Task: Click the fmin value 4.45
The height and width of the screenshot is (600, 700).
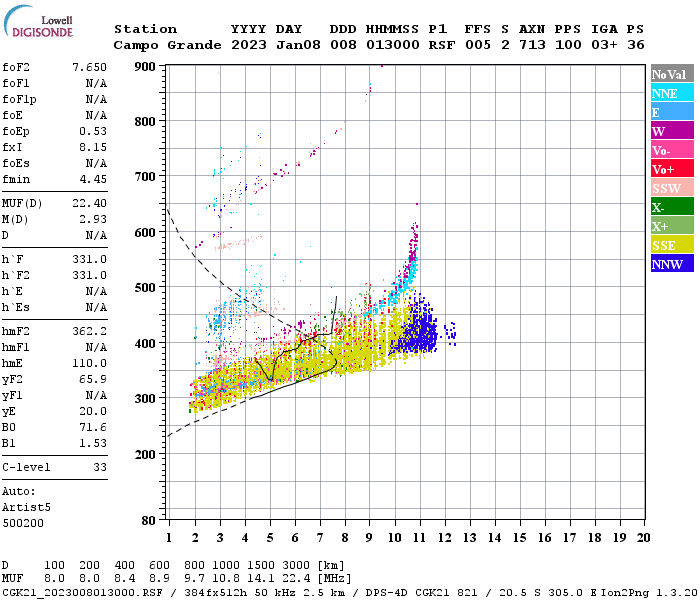Action: (93, 179)
